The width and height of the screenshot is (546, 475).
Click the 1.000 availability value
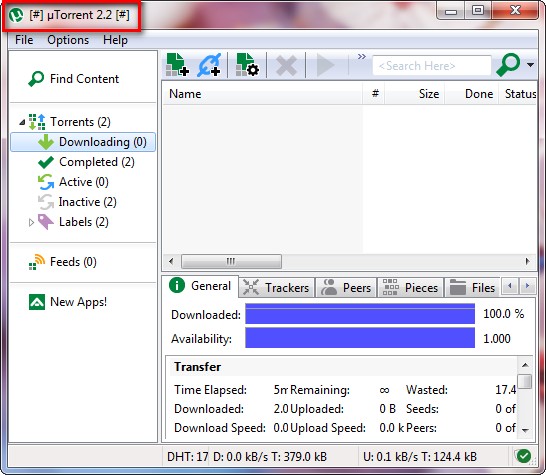tap(497, 338)
